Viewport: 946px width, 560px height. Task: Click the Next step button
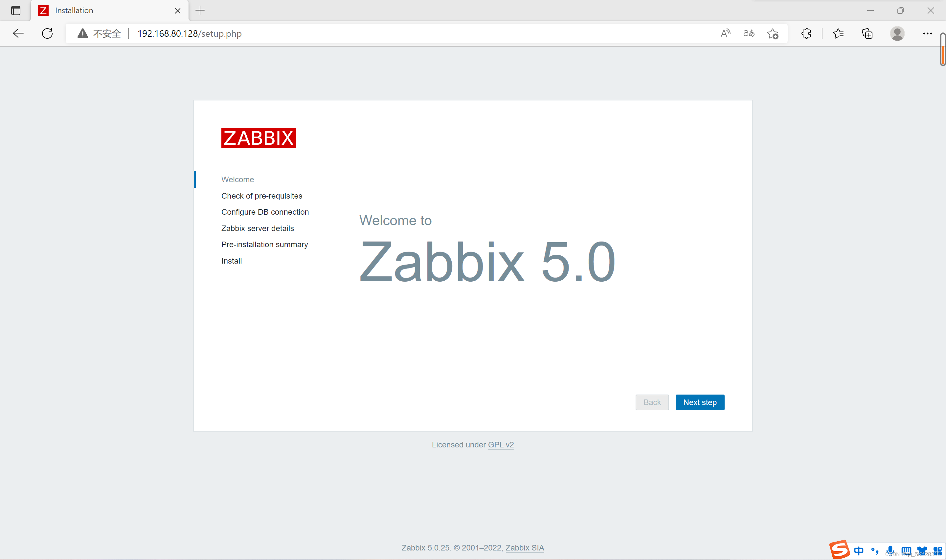tap(700, 402)
